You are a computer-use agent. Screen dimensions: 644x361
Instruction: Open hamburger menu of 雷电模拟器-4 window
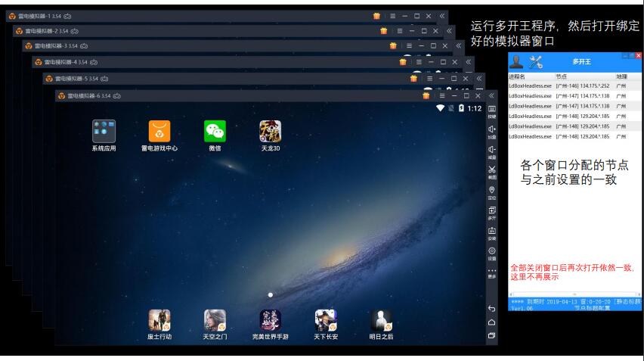419,62
